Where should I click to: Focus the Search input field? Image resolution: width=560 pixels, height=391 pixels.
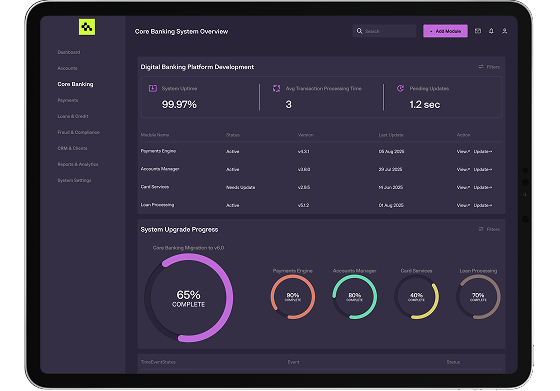click(x=384, y=31)
